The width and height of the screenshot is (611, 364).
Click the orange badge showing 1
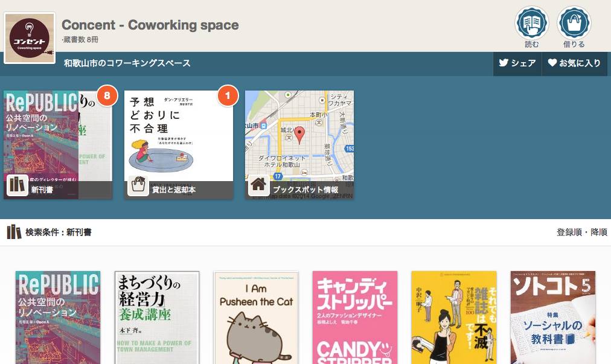click(x=228, y=95)
